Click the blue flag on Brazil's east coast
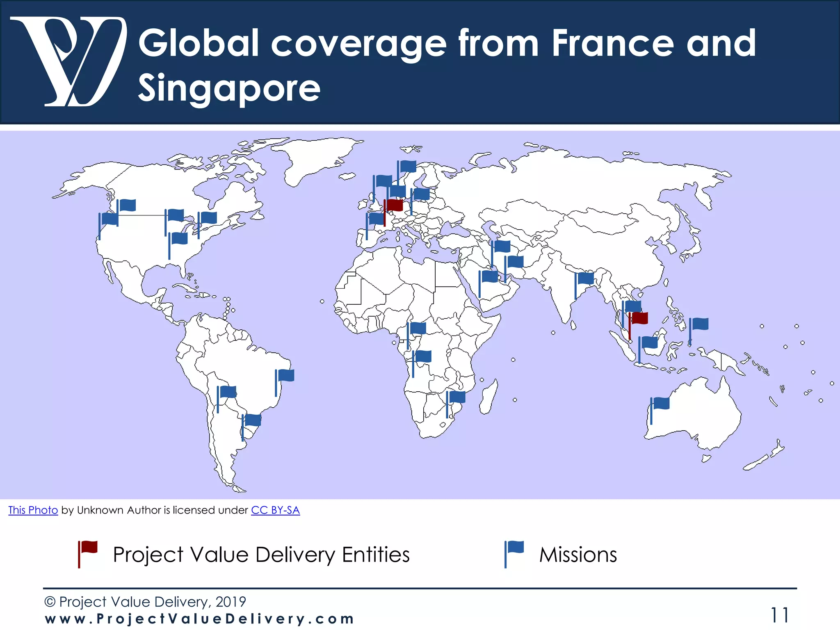 (285, 383)
